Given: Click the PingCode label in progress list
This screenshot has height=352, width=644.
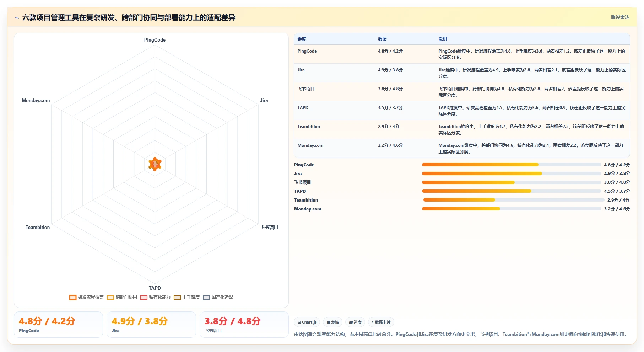Looking at the screenshot, I should coord(304,165).
